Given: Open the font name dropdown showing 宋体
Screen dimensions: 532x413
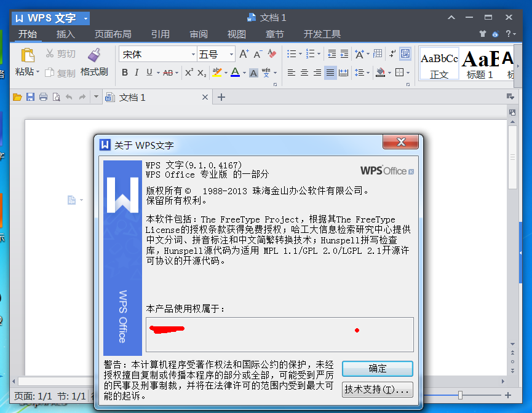Looking at the screenshot, I should 157,54.
